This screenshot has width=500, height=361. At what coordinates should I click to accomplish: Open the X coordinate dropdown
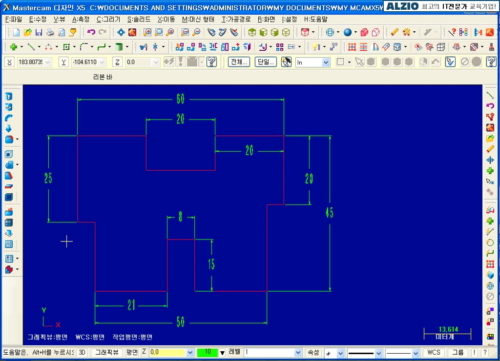[x=47, y=62]
